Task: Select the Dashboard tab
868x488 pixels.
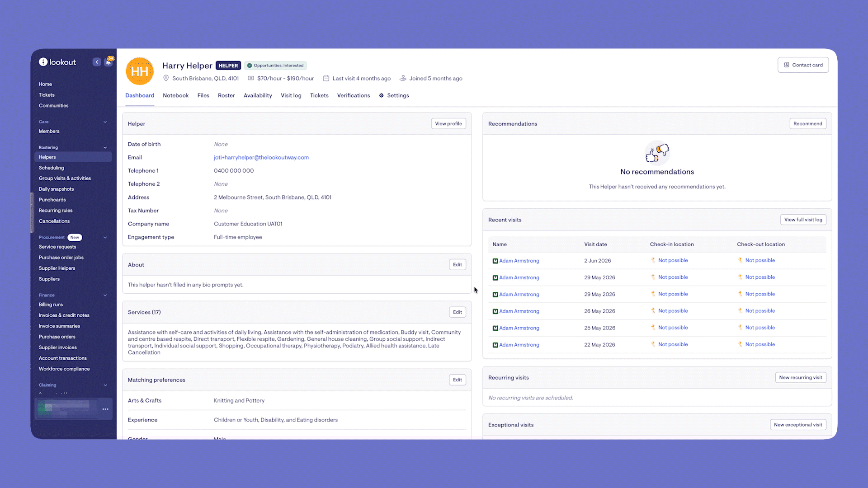Action: [x=140, y=95]
